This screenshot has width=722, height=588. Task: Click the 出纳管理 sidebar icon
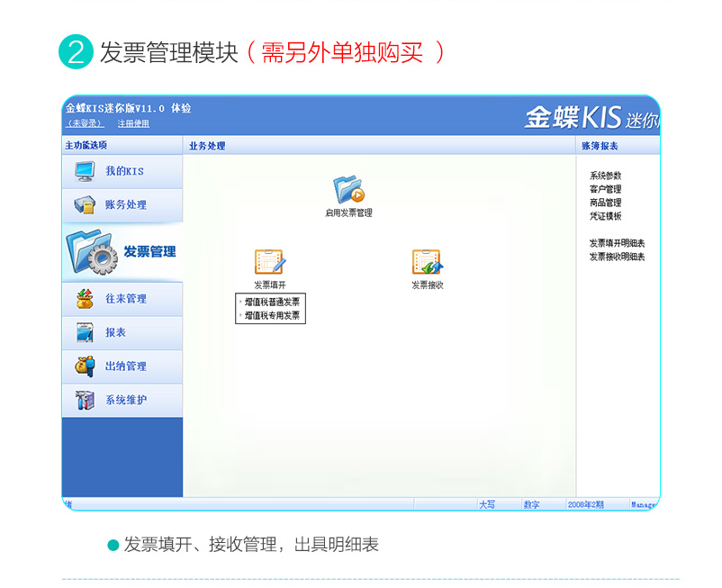[85, 366]
